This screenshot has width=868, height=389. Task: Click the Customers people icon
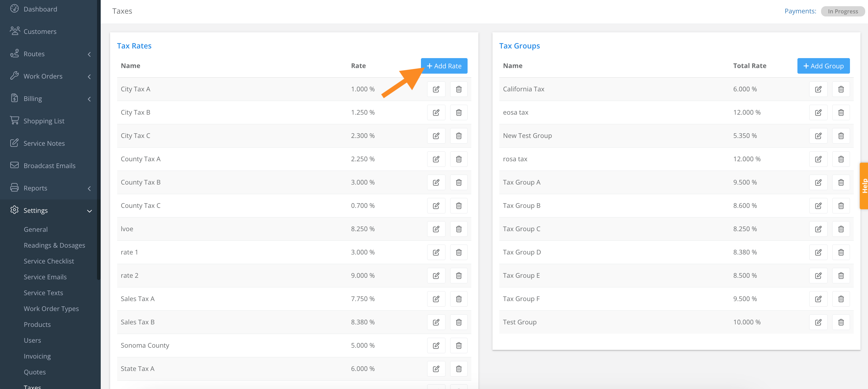point(15,31)
